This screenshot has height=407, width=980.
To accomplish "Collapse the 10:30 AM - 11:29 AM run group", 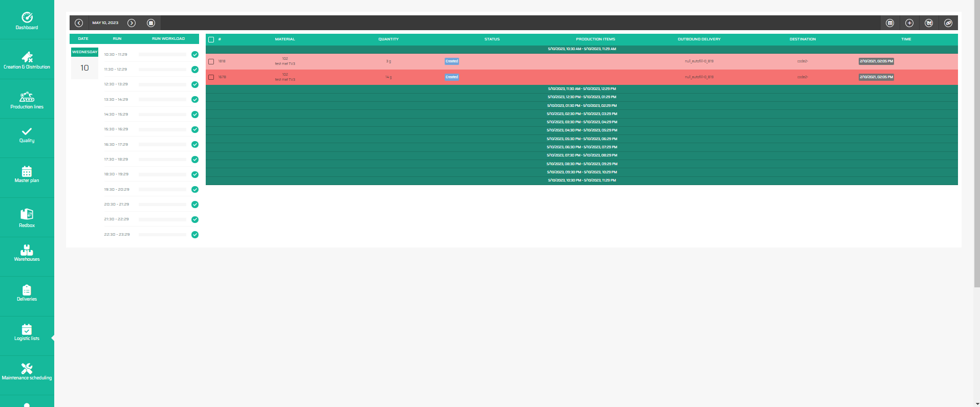I will click(581, 49).
